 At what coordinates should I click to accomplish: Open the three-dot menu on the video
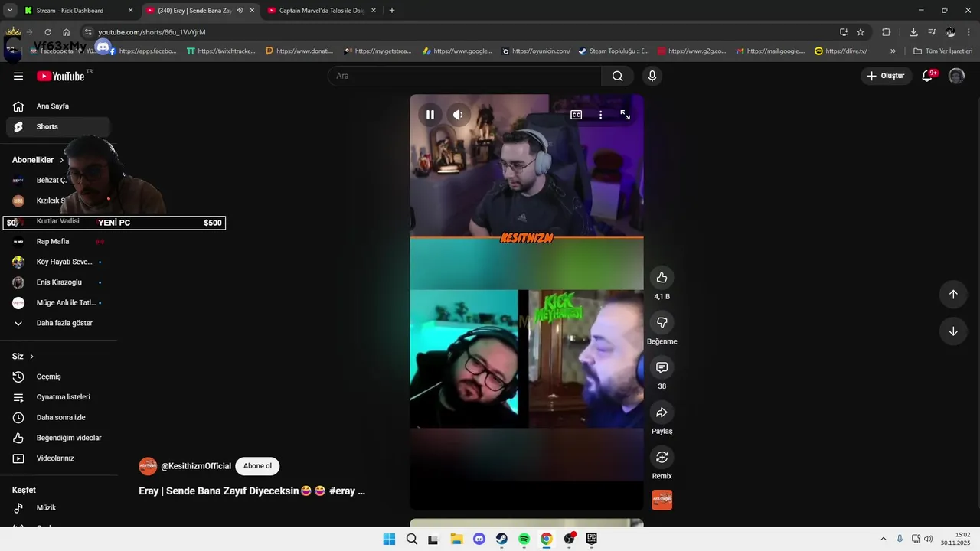coord(600,115)
